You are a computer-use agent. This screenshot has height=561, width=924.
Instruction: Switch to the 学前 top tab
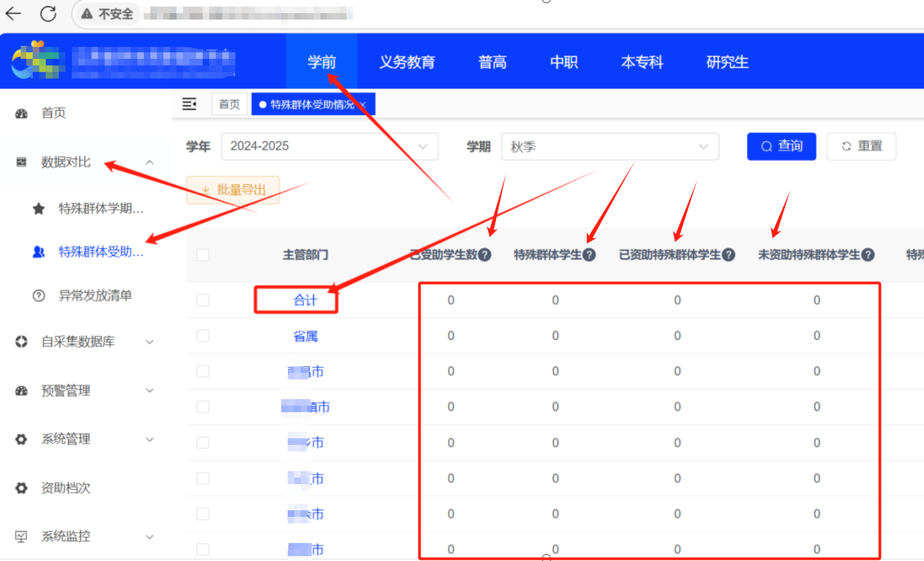(x=321, y=62)
